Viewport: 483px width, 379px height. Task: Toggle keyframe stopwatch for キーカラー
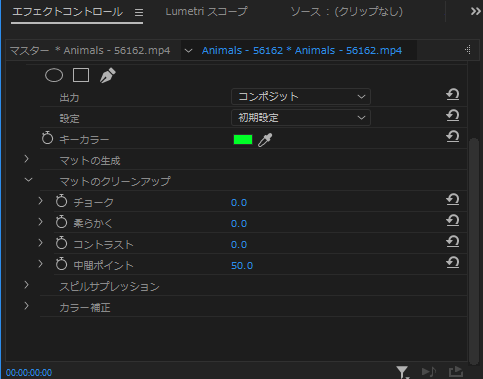(x=47, y=138)
